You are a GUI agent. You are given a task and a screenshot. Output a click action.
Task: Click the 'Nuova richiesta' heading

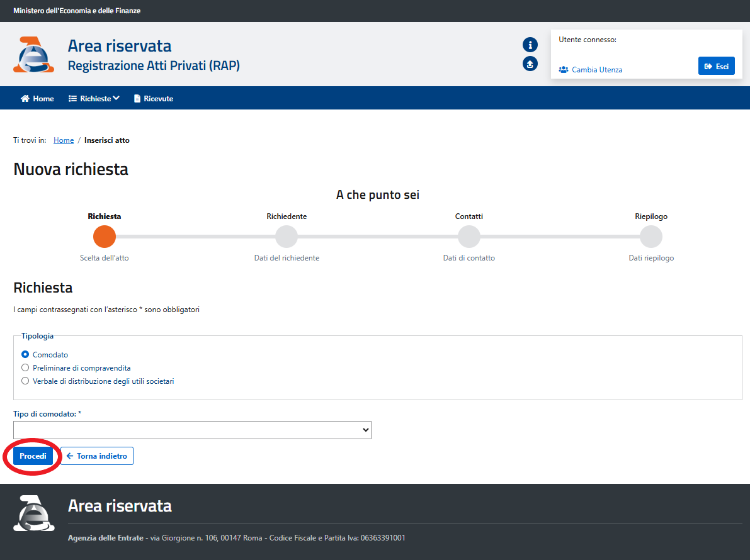pyautogui.click(x=71, y=169)
